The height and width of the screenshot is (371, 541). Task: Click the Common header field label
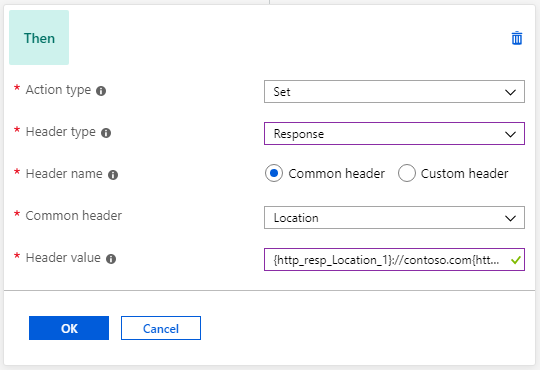(74, 216)
